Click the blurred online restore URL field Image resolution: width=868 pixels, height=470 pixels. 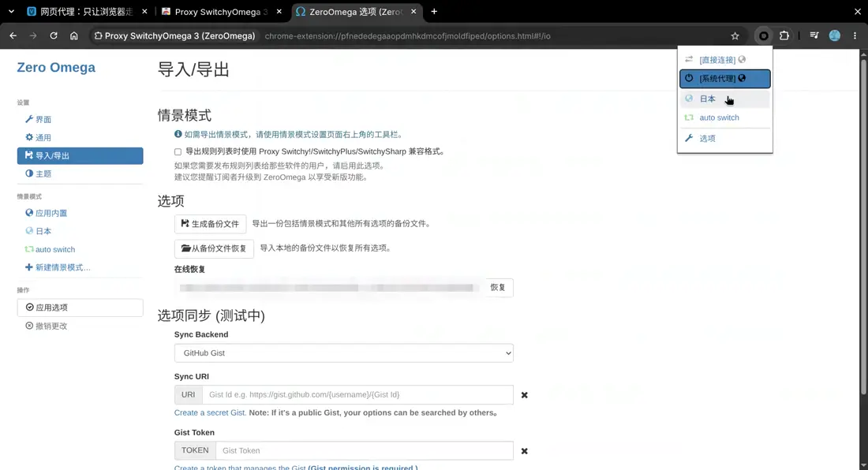[329, 288]
